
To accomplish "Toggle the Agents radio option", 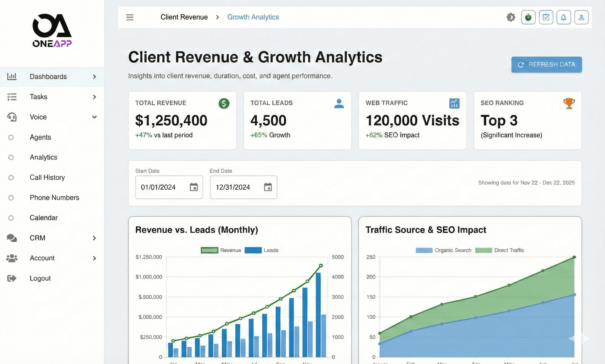I will tap(11, 137).
